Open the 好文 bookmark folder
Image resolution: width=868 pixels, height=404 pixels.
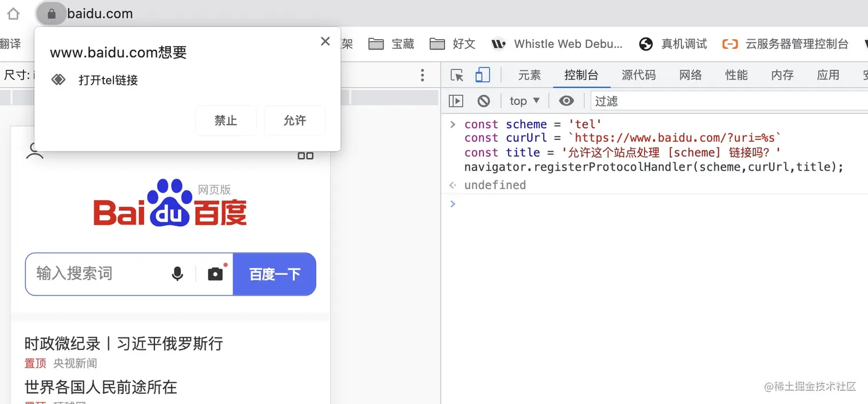[452, 44]
